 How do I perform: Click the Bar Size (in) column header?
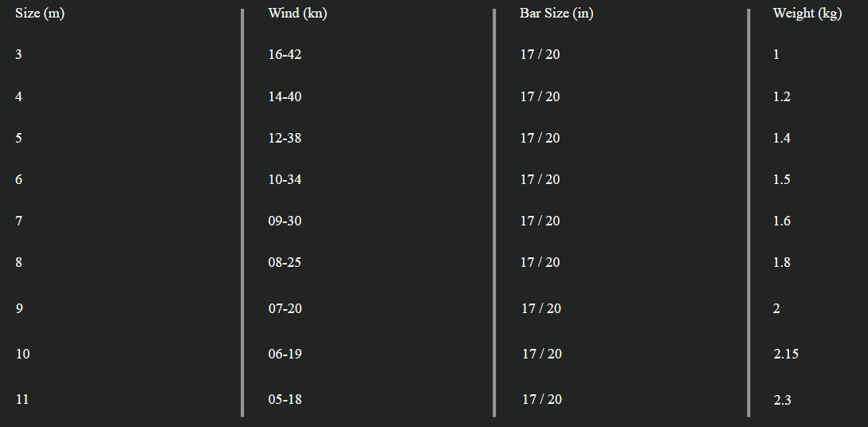click(556, 14)
